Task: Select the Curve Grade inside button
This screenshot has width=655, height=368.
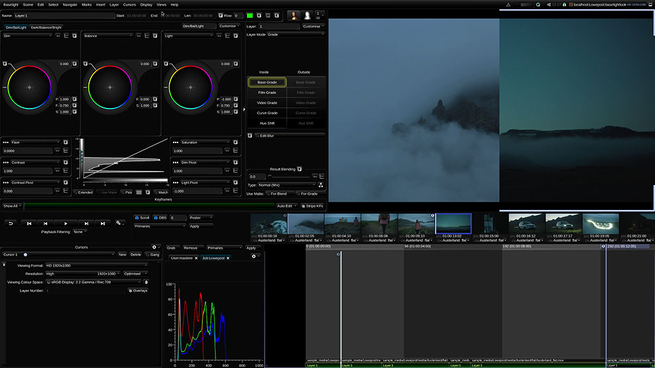Action: pyautogui.click(x=267, y=113)
